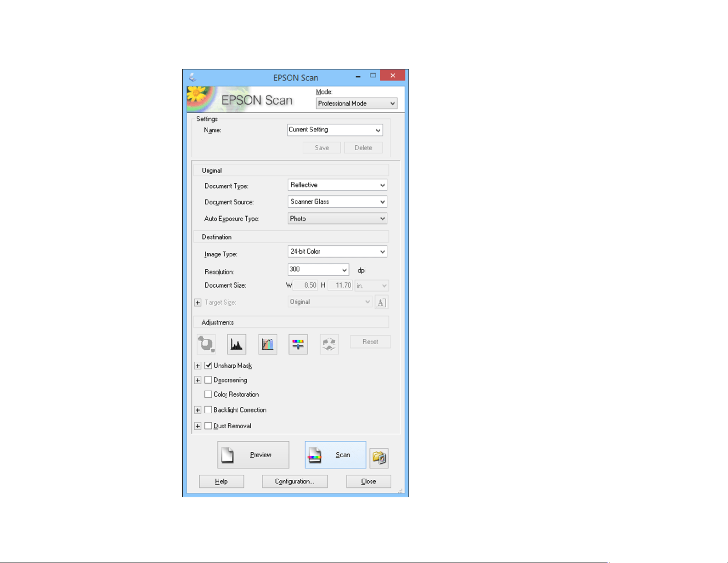
Task: Click the Delete settings button
Action: 363,148
